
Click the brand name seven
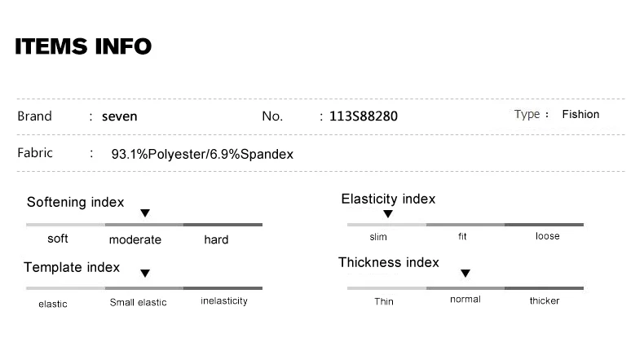(x=120, y=116)
